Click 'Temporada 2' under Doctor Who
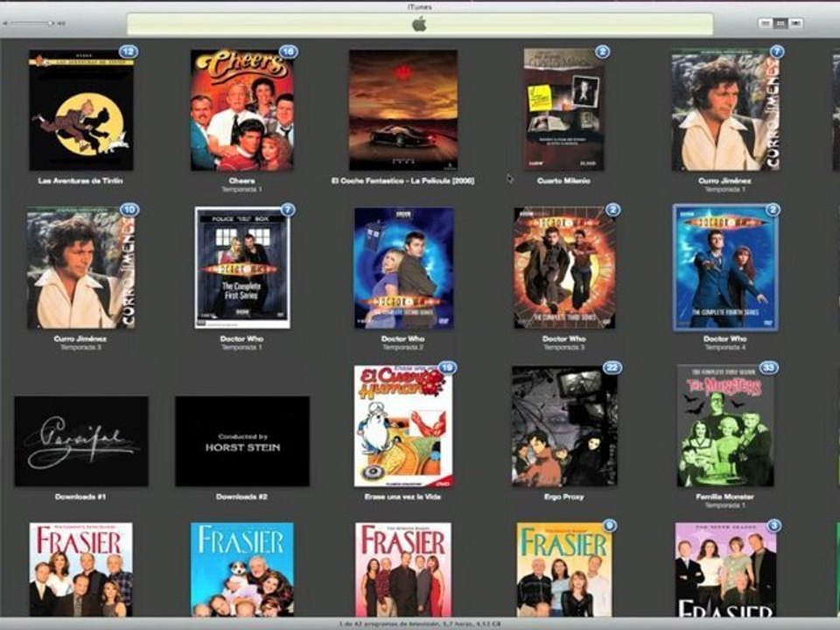 click(402, 347)
